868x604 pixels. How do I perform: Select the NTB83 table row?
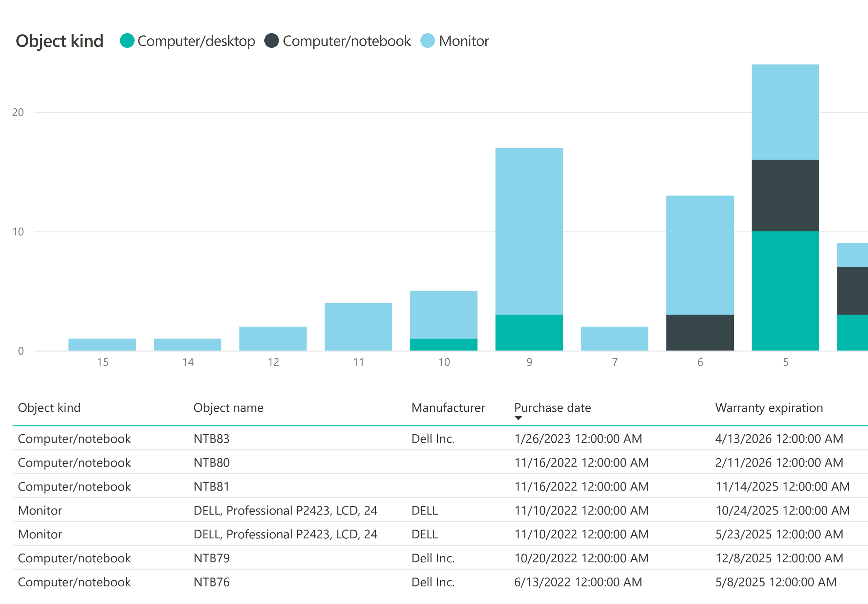[x=211, y=439]
